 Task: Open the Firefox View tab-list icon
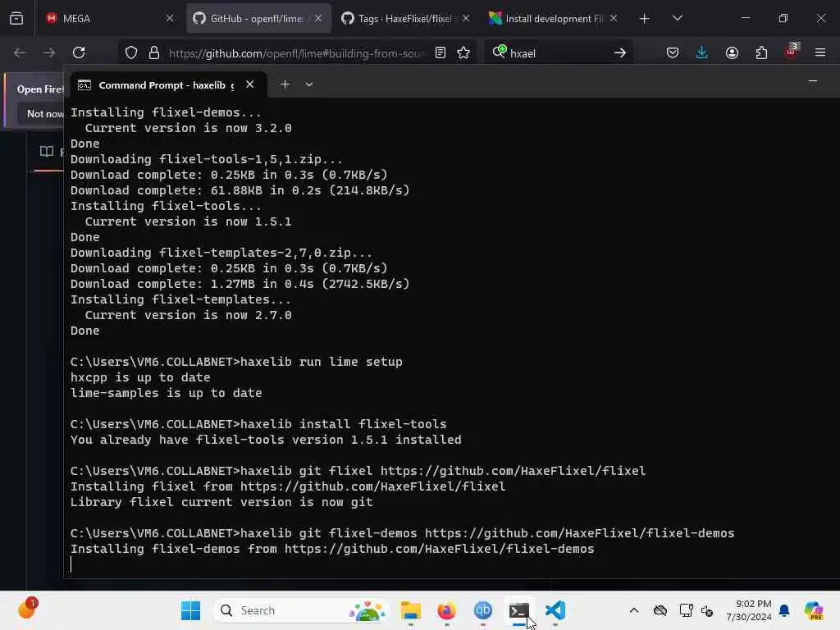pos(16,19)
